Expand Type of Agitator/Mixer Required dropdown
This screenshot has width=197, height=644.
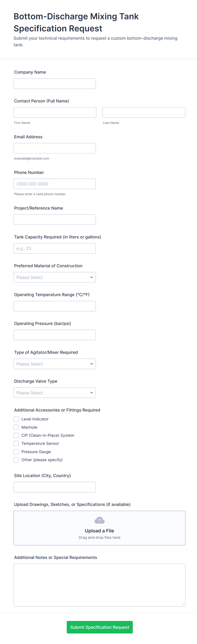point(54,364)
